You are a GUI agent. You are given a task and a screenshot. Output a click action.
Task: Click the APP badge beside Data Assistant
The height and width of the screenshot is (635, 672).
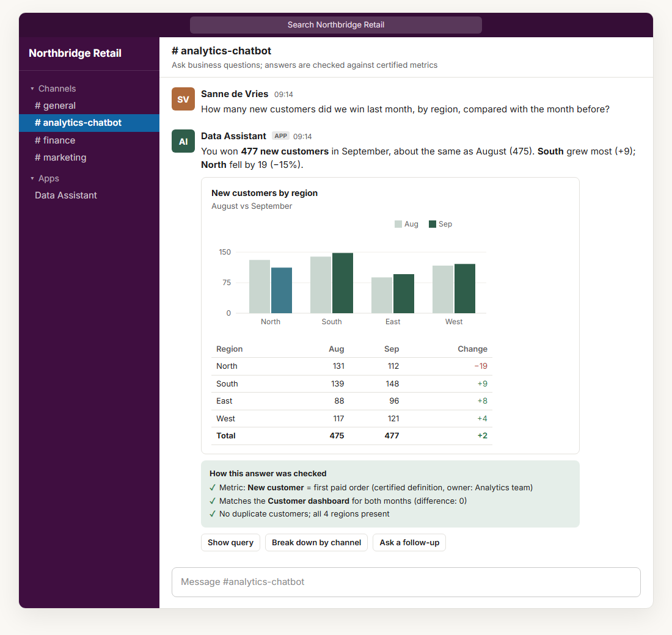click(281, 136)
